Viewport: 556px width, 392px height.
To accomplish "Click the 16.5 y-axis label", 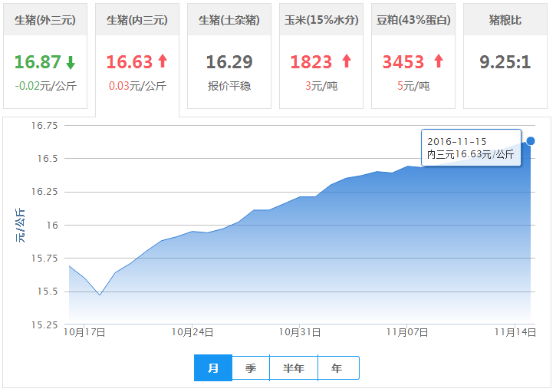I will (48, 159).
